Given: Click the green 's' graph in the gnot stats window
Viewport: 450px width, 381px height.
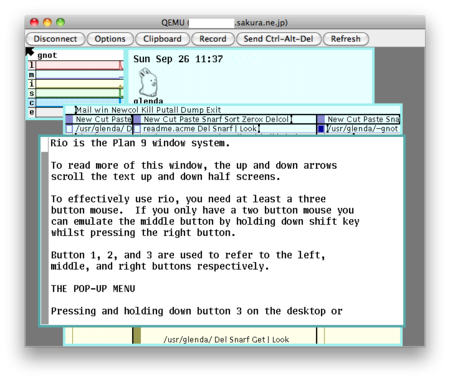Looking at the screenshot, I should pyautogui.click(x=79, y=93).
